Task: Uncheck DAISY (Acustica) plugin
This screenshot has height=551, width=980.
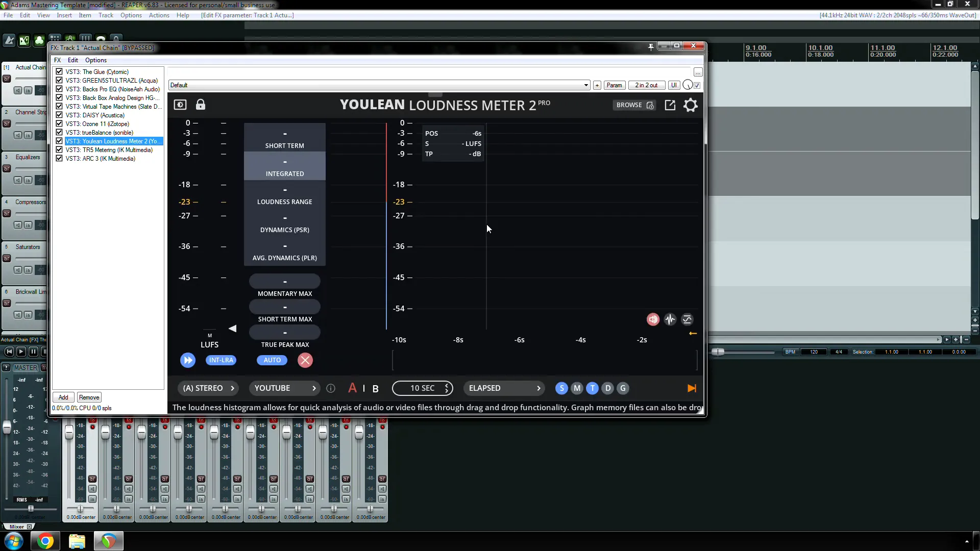Action: (59, 115)
